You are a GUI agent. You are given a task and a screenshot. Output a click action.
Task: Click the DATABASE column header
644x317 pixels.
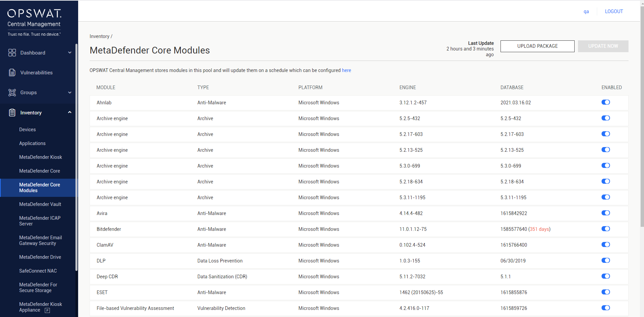(x=512, y=87)
